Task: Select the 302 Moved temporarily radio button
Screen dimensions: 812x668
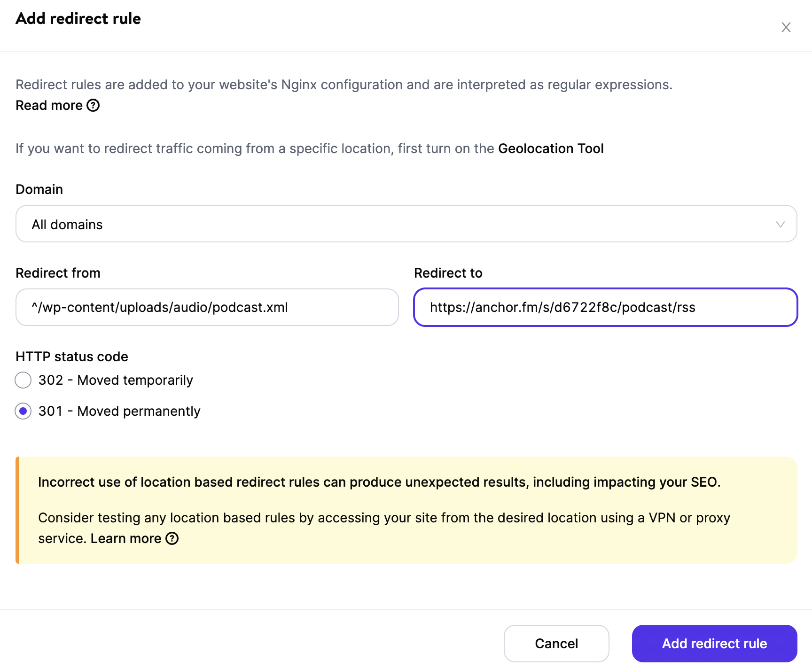Action: point(23,380)
